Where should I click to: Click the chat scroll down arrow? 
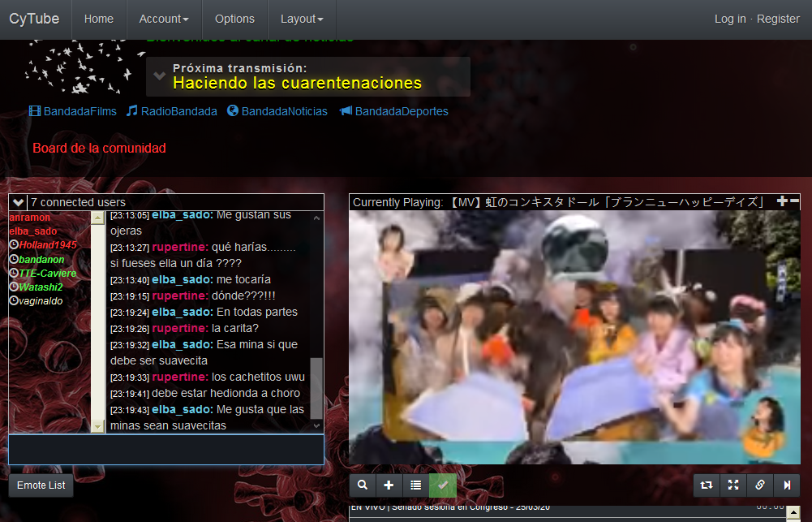coord(316,425)
